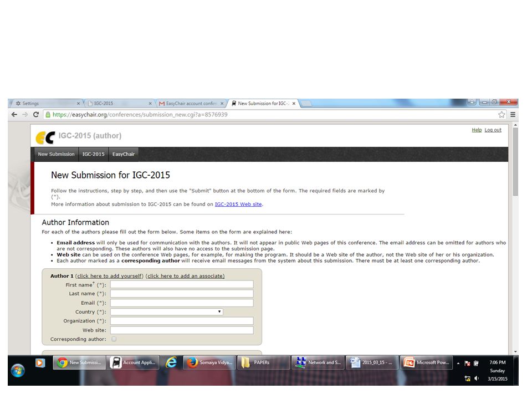Click the browser forward arrow
Viewport: 532px width, 399px height.
coord(25,115)
